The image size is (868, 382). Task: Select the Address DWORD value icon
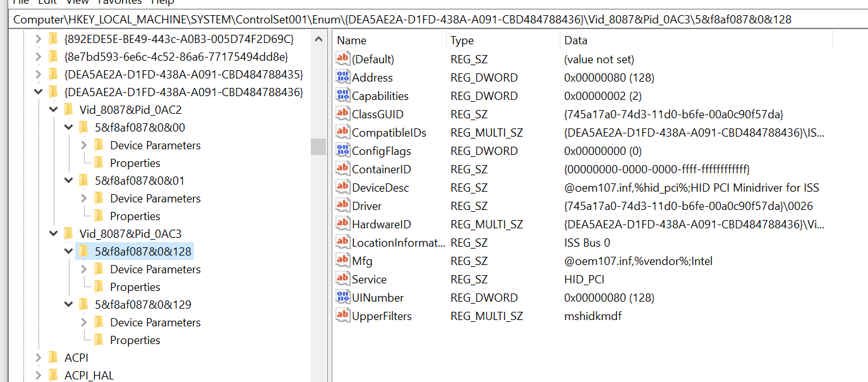[343, 77]
